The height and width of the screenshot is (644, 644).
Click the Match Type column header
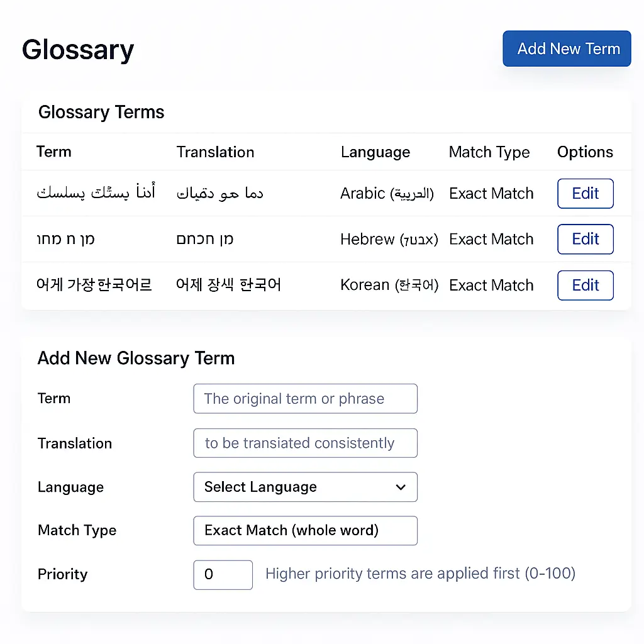[x=489, y=152]
